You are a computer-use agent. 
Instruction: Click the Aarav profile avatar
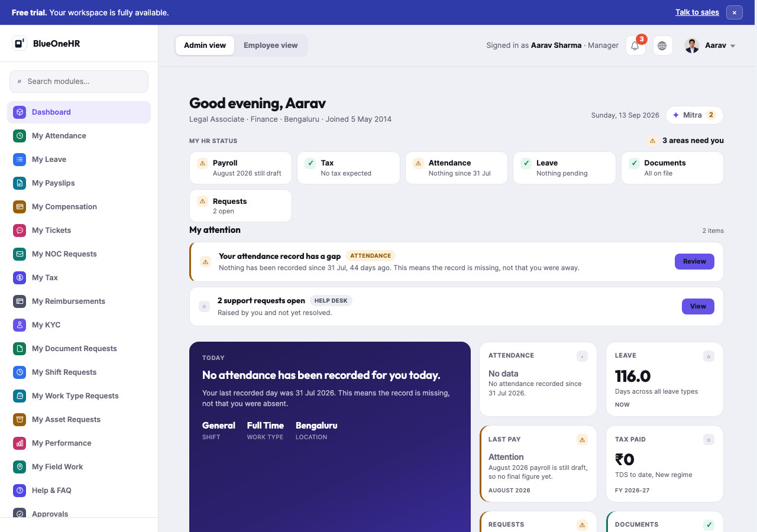point(692,46)
